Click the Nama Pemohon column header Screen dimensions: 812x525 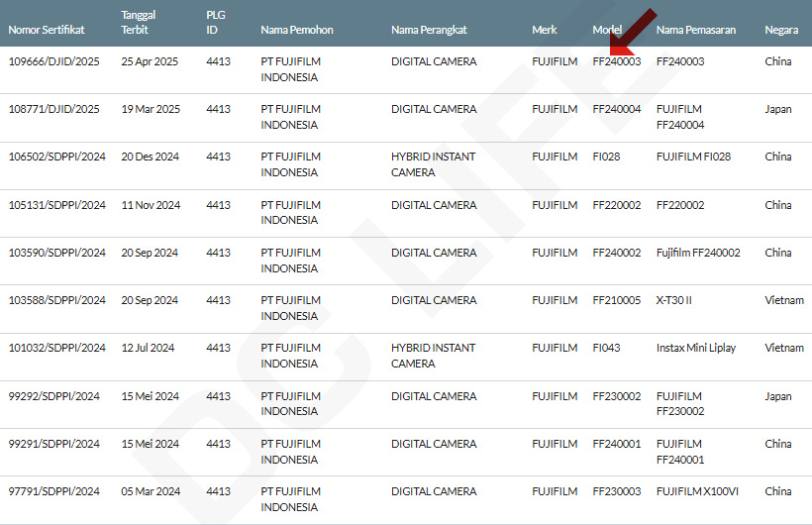297,30
